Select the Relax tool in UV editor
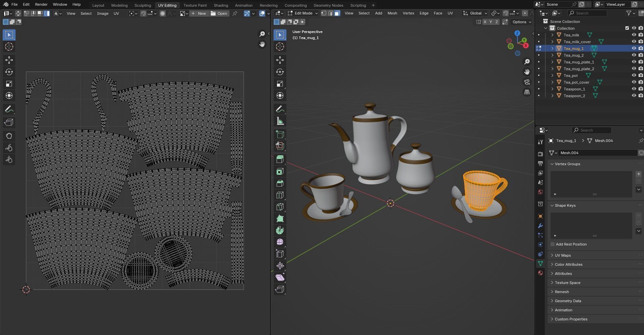Image resolution: width=644 pixels, height=335 pixels. click(x=9, y=148)
